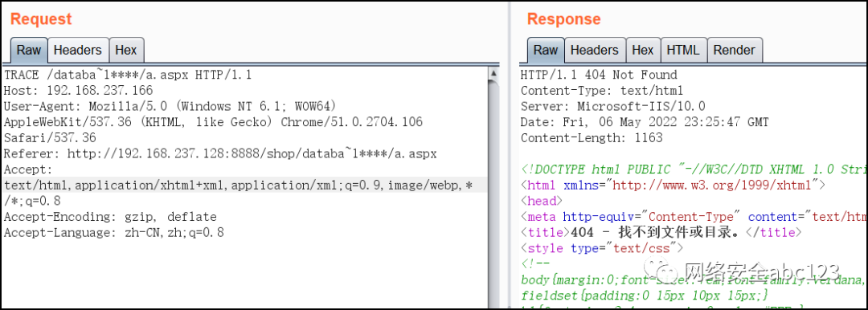Click the meta http-equiv line
This screenshot has height=310, width=868.
(x=694, y=217)
